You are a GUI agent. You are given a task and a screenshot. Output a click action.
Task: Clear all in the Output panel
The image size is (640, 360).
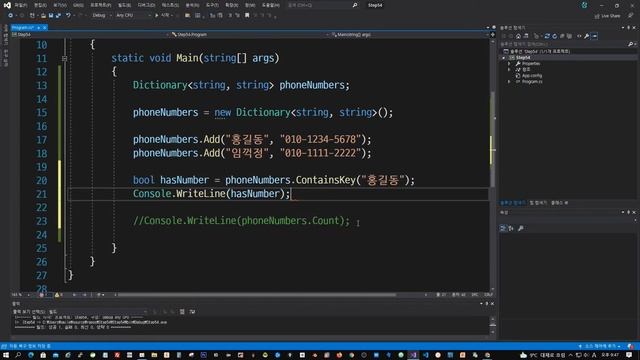point(182,312)
